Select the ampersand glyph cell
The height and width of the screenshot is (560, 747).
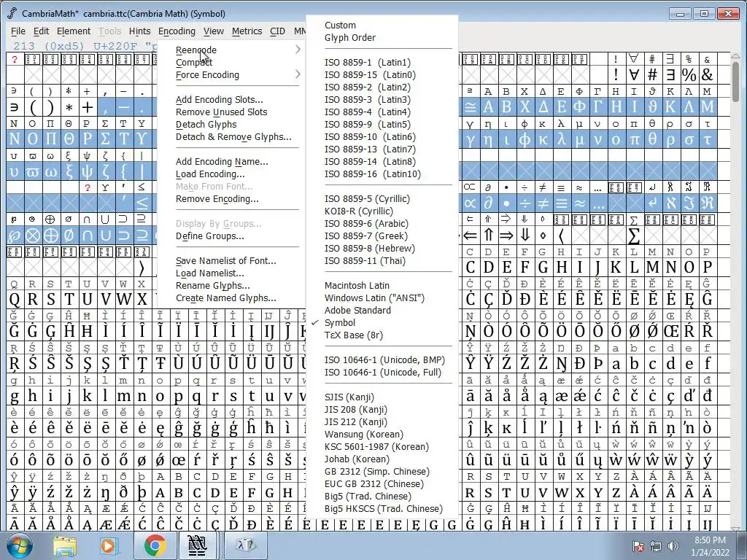[x=707, y=75]
